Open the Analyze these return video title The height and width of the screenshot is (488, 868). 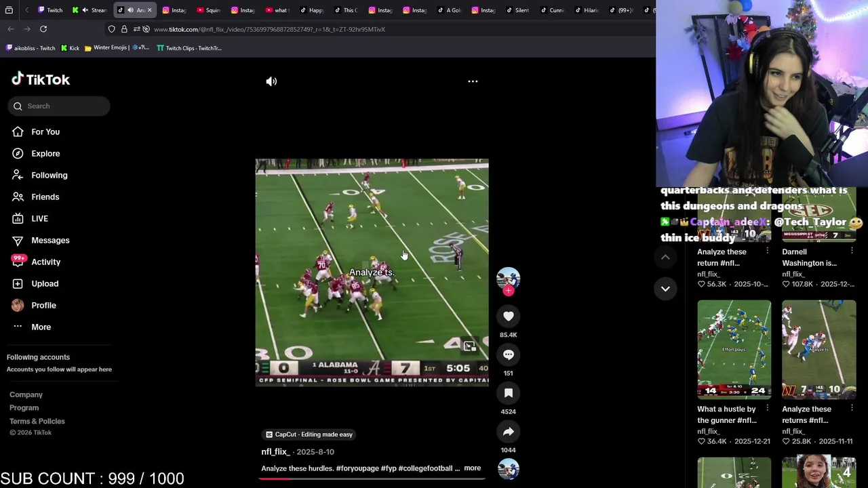click(722, 258)
